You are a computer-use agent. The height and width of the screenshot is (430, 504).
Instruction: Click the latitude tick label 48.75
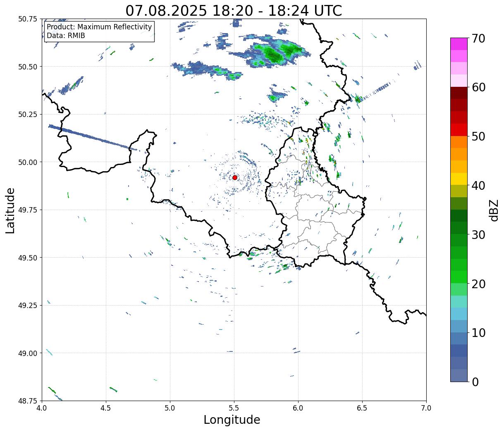point(28,401)
